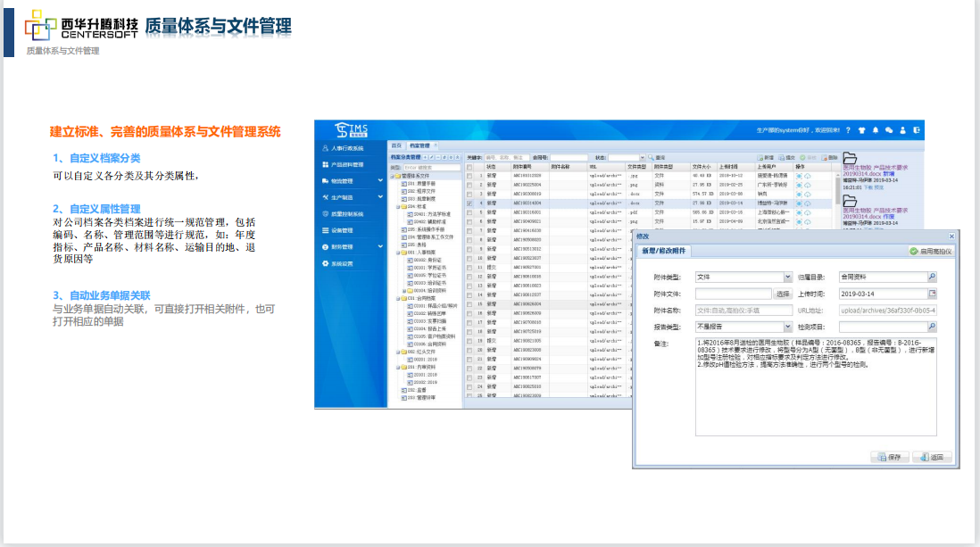980x547 pixels.
Task: Click the help question mark icon
Action: click(x=848, y=130)
